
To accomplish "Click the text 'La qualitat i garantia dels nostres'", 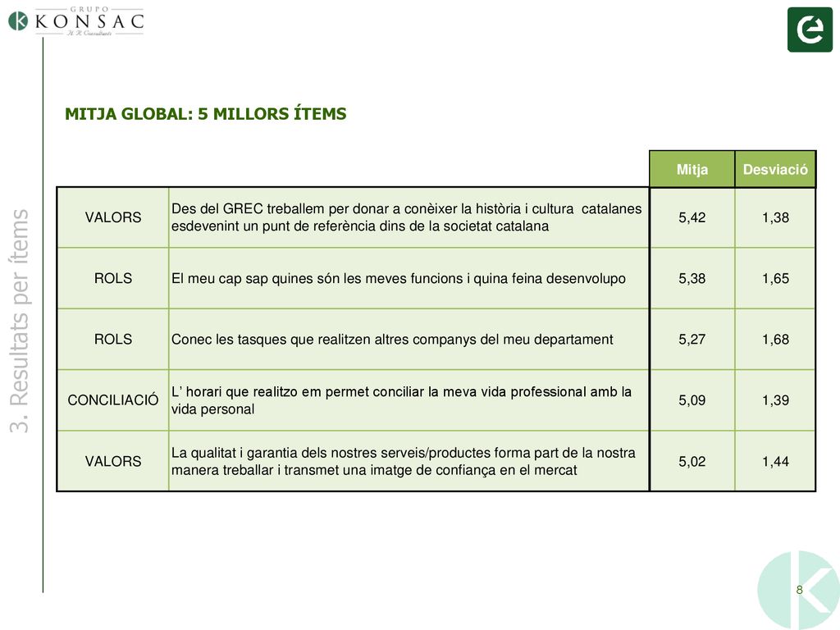I will tap(272, 453).
